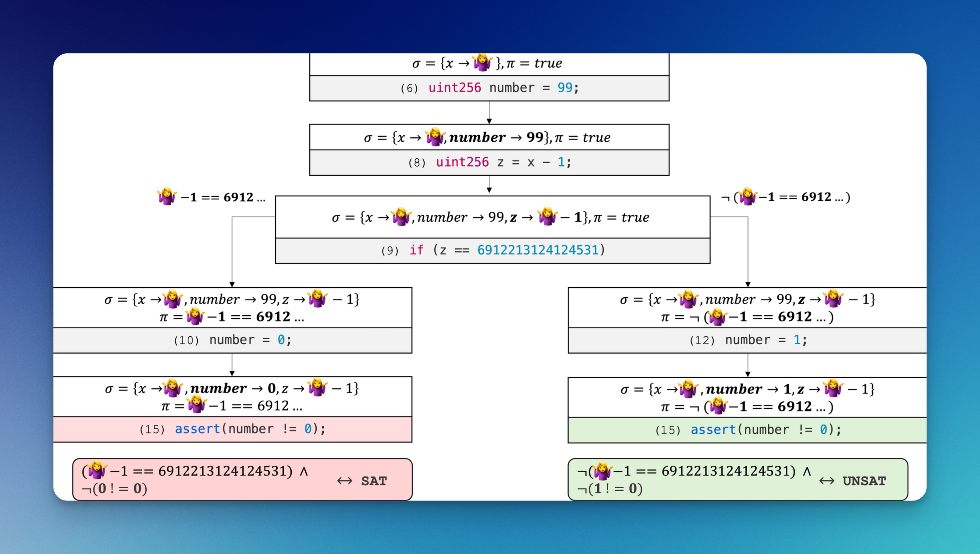Click the 'number = 0;' line 10 code box
Screen dimensions: 980x554
click(232, 340)
